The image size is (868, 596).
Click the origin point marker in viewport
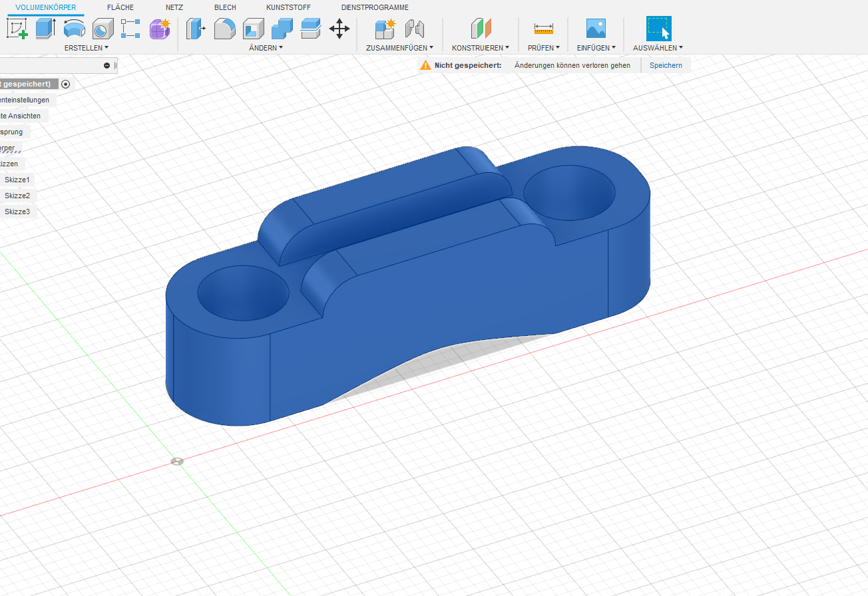click(x=177, y=461)
